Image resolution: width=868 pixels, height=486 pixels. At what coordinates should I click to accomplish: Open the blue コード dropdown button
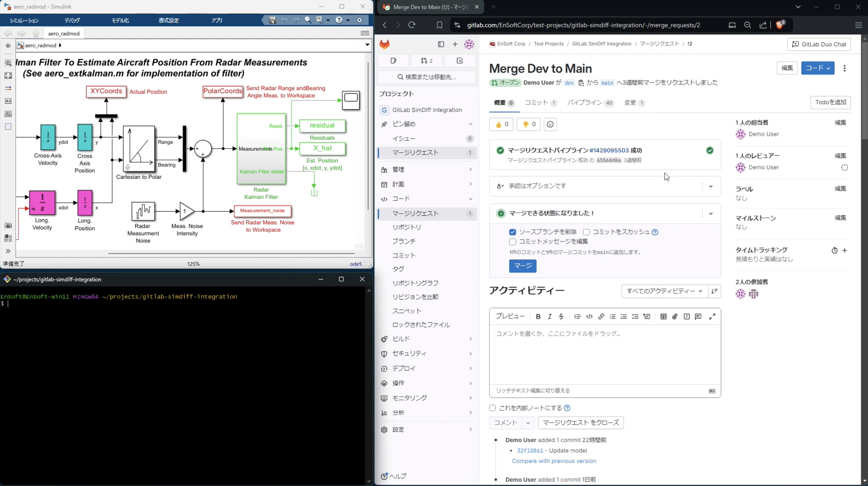(x=818, y=68)
